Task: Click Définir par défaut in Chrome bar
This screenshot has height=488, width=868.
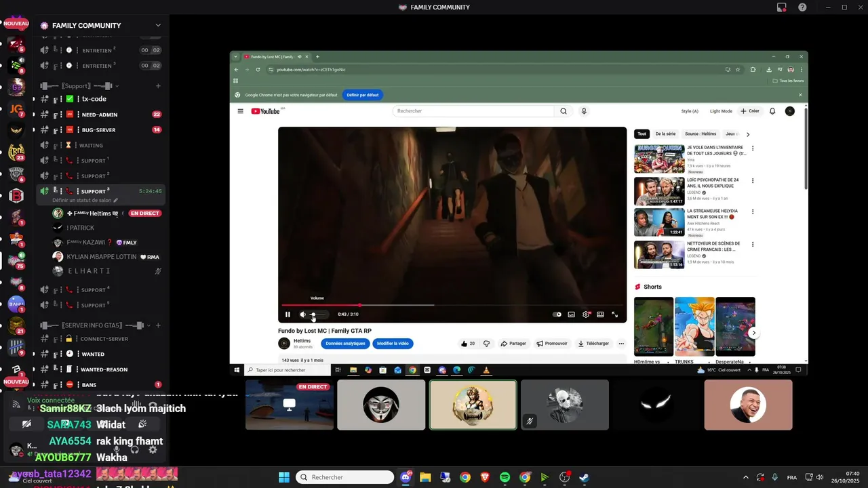Action: (x=363, y=95)
